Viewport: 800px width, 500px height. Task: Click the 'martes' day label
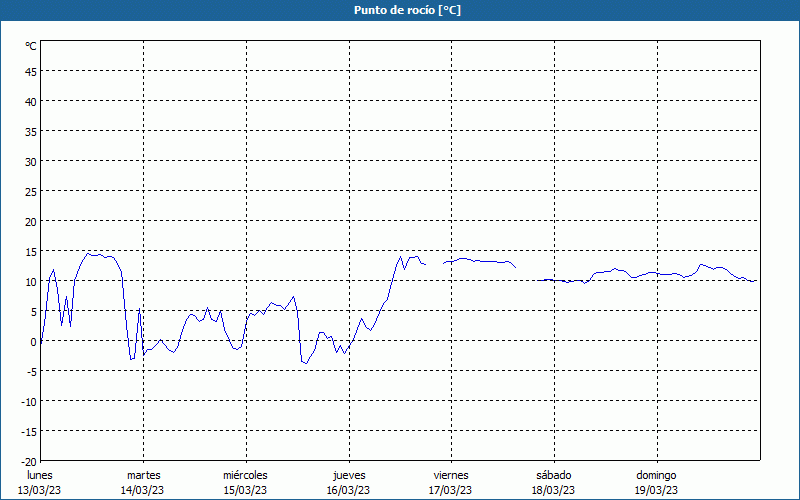pos(143,475)
